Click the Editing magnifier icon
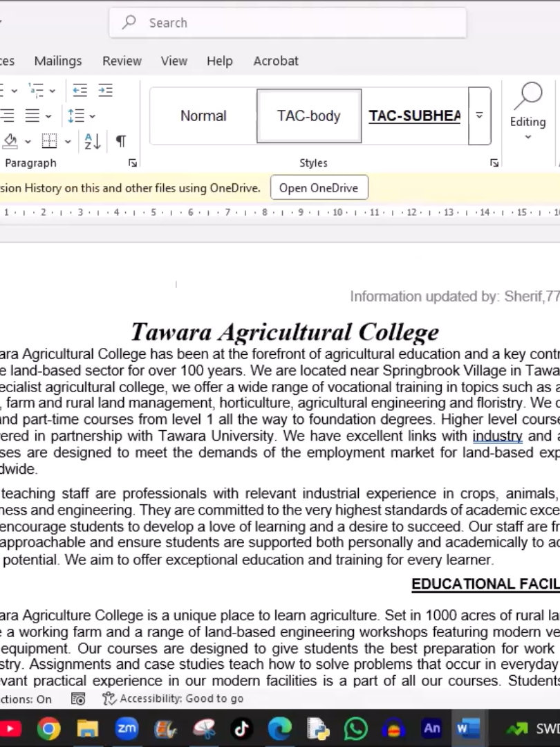560x747 pixels. 528,97
